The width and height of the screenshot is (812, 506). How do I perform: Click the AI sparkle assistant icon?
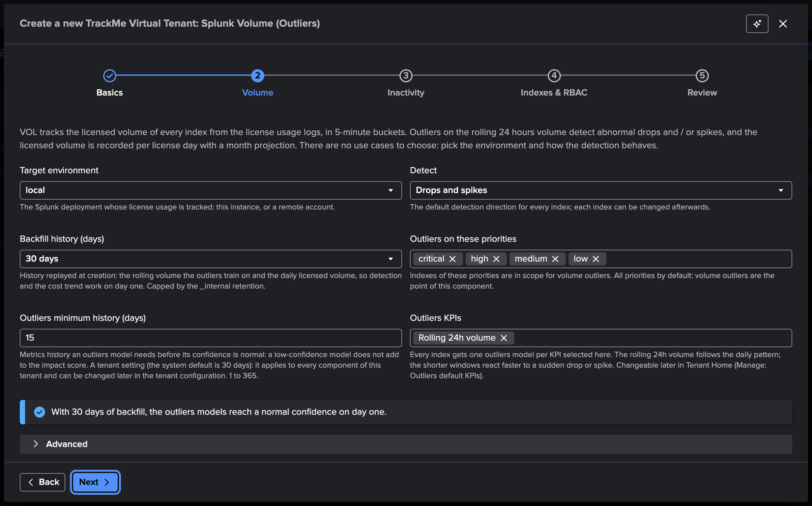click(x=757, y=24)
